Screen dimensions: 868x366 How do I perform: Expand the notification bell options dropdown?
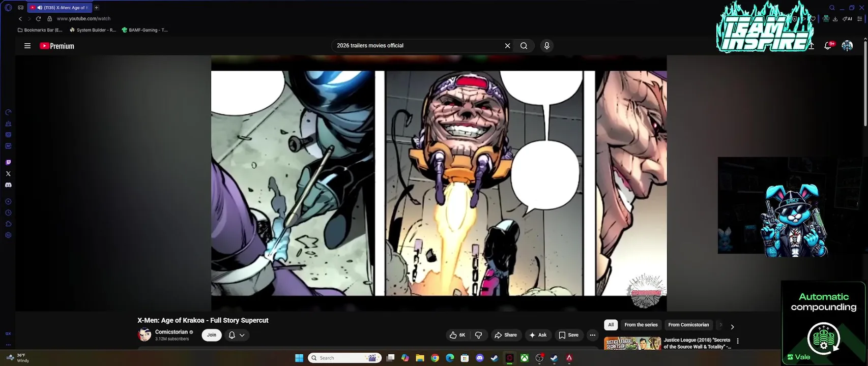(x=242, y=335)
